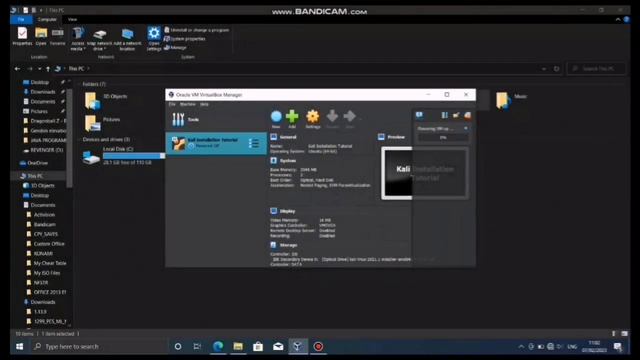Select REVENGER (D:) in sidebar
Screen dimensions: 640x360
point(43,150)
